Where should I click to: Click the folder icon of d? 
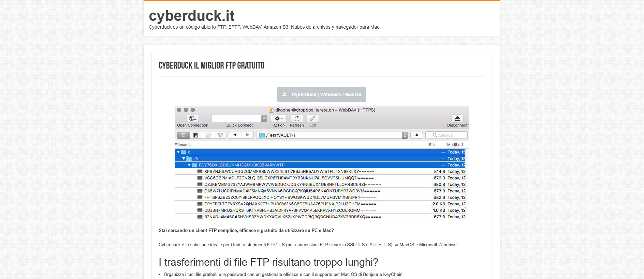pyautogui.click(x=184, y=152)
